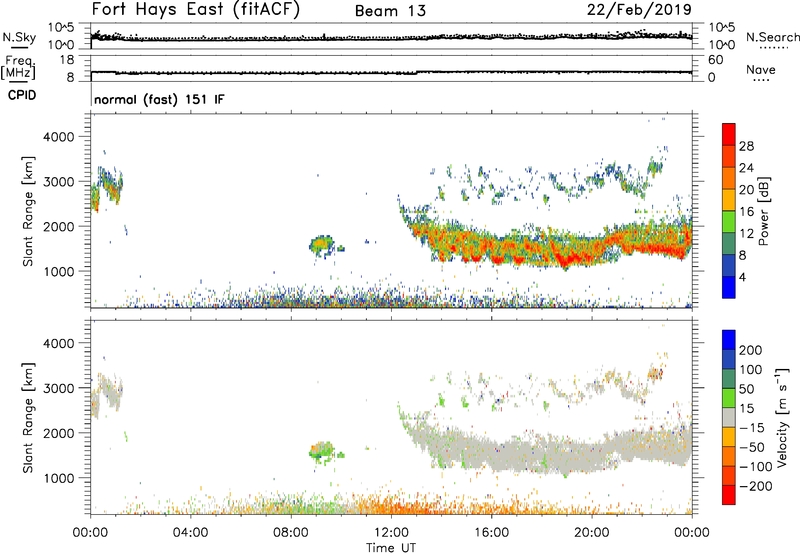Click the blue top of Velocity colorbar

729,340
